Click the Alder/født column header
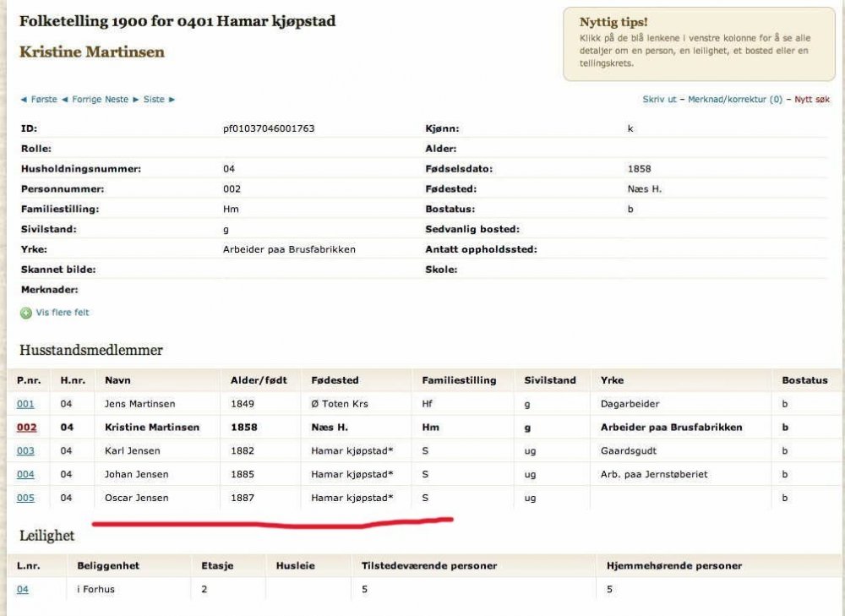This screenshot has height=616, width=845. click(259, 380)
